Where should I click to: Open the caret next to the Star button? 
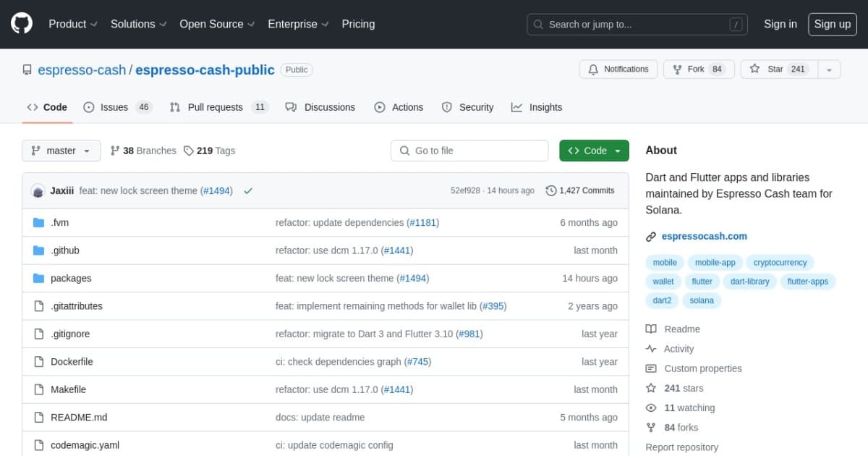[829, 69]
